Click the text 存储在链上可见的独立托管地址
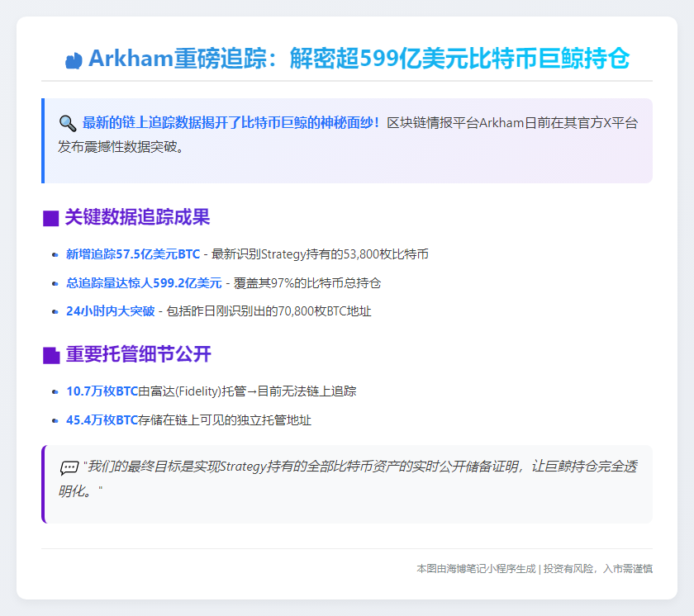This screenshot has width=694, height=616. click(x=225, y=420)
